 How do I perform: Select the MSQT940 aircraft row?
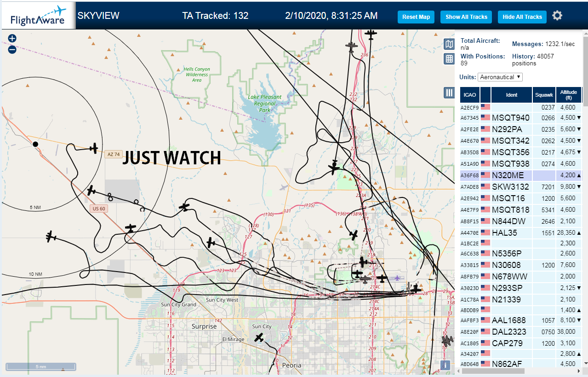[x=521, y=117]
